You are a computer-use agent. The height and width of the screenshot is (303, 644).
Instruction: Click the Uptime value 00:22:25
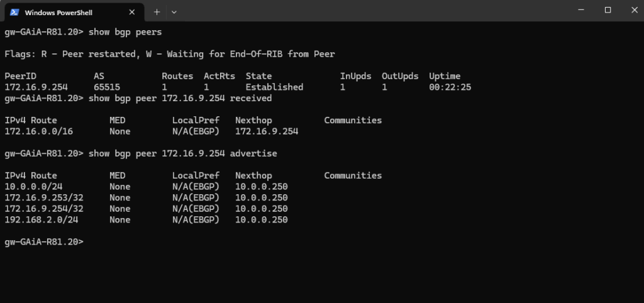[450, 87]
